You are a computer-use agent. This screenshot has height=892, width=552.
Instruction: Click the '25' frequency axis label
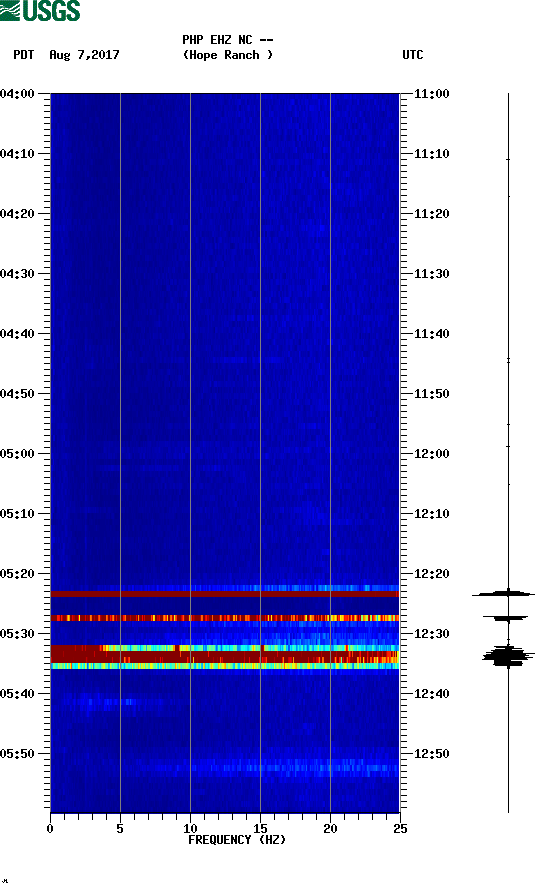(x=400, y=829)
